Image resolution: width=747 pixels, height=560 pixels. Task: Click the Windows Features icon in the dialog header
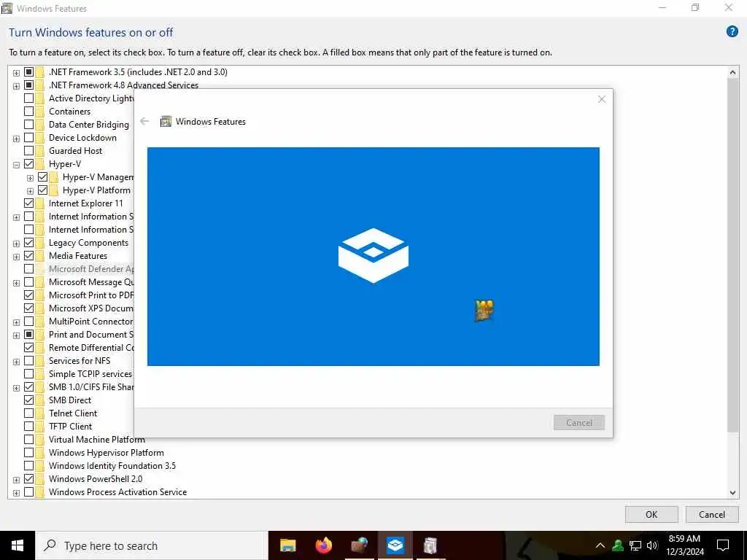(166, 122)
